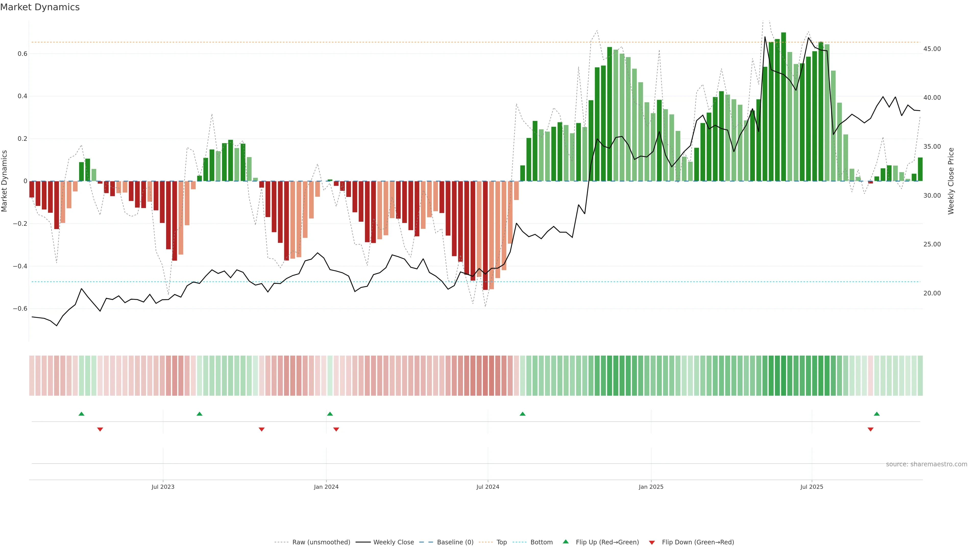Viewport: 980px width, 551px height.
Task: Click the source: sharemaestro.com text
Action: [x=926, y=464]
